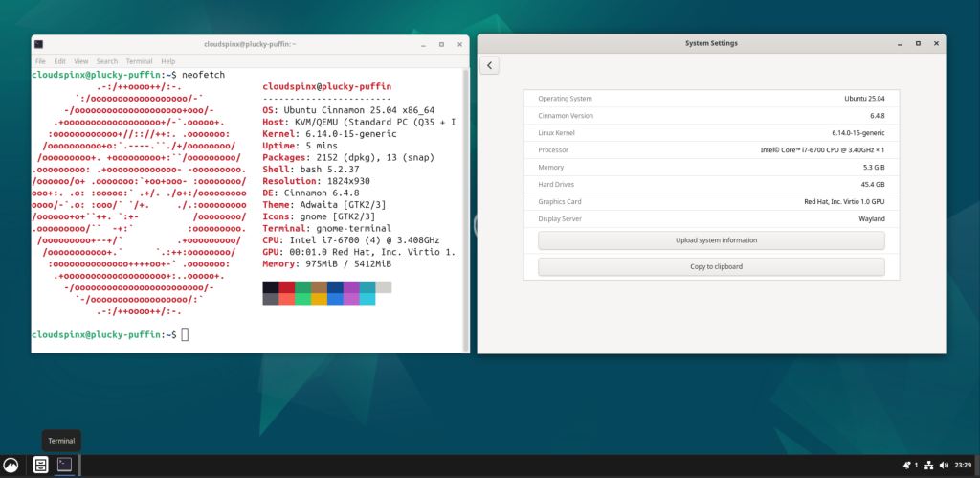Open the File menu in terminal

(40, 61)
